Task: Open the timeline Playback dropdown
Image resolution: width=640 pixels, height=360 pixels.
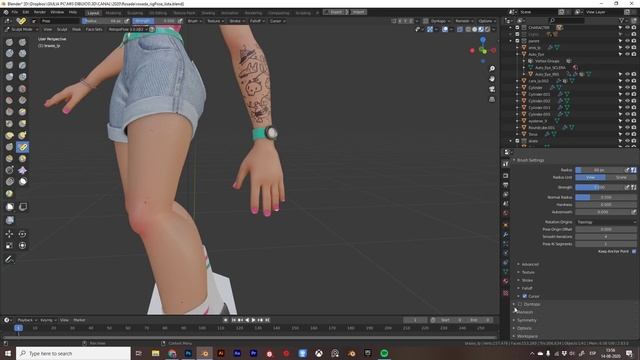Action: click(27, 320)
